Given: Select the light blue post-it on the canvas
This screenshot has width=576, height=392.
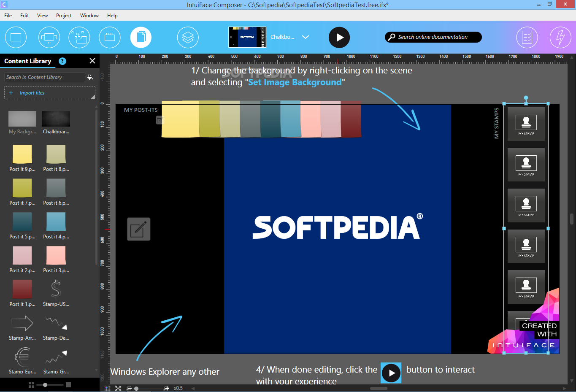Looking at the screenshot, I should 290,119.
